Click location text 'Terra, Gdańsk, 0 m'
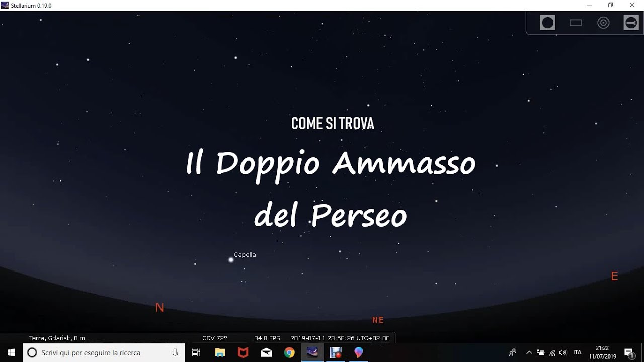Viewport: 644px width, 362px height. tap(57, 338)
